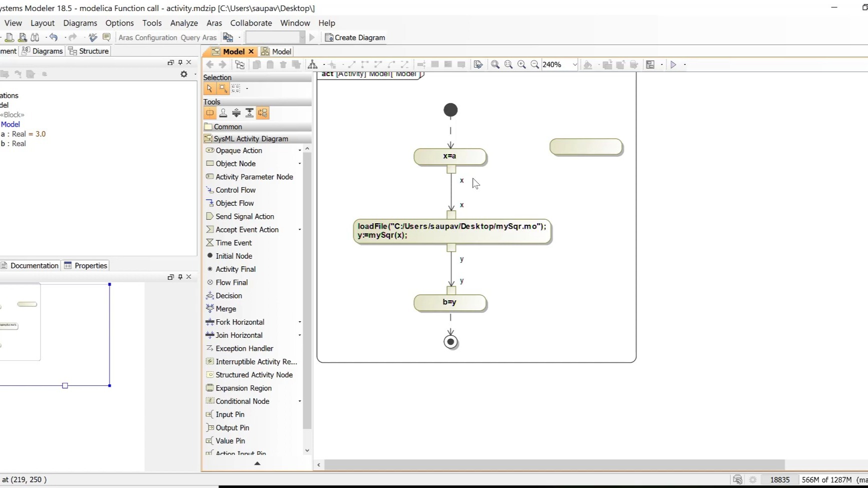Click the Zoom Out magnifier icon
Image resolution: width=868 pixels, height=488 pixels.
[535, 65]
